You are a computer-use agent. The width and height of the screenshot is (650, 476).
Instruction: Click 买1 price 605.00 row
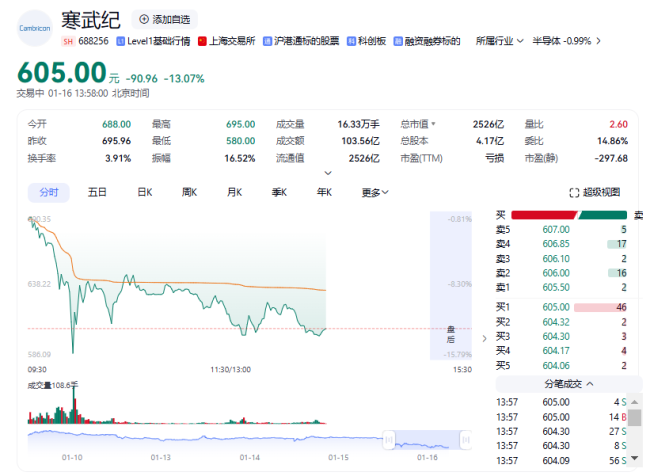(561, 307)
